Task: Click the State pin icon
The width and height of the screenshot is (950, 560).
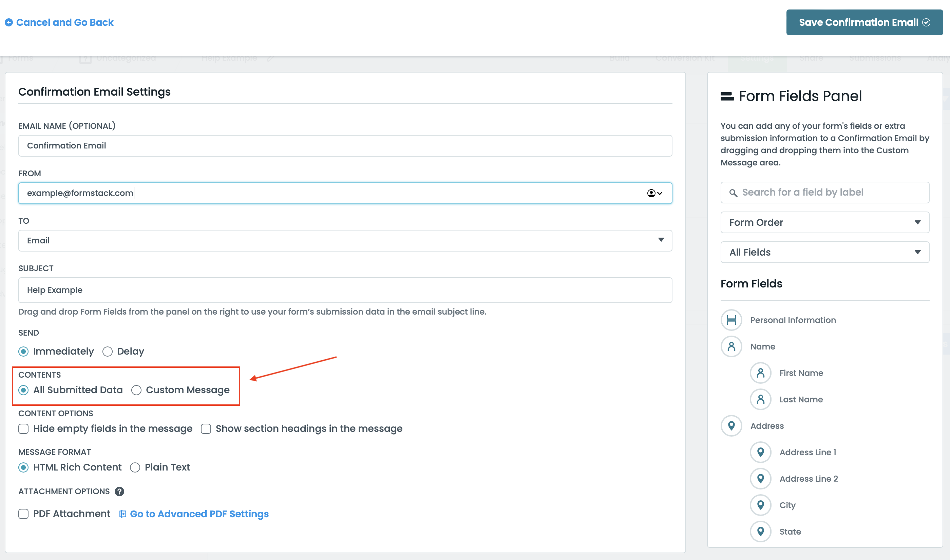Action: [760, 531]
